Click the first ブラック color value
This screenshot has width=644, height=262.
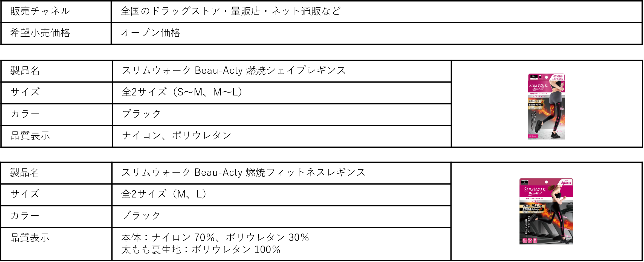pos(141,114)
